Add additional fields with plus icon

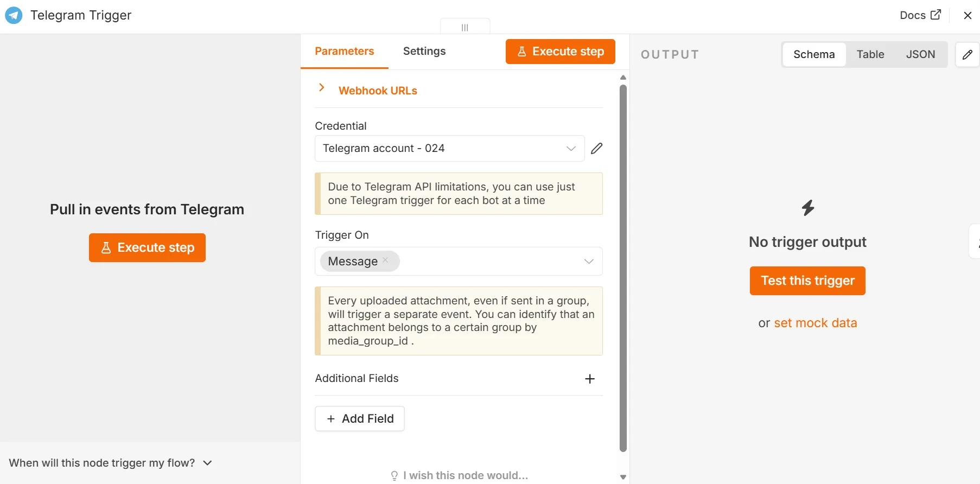590,379
